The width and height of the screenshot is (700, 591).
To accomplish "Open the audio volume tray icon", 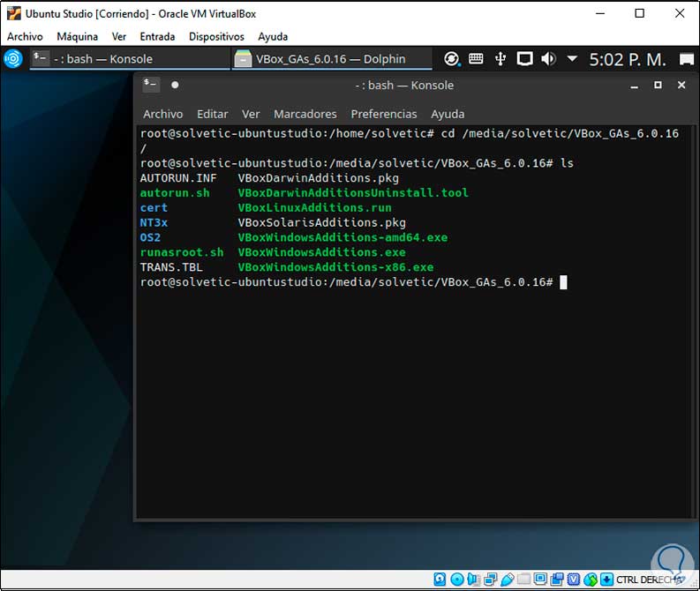I will [549, 59].
